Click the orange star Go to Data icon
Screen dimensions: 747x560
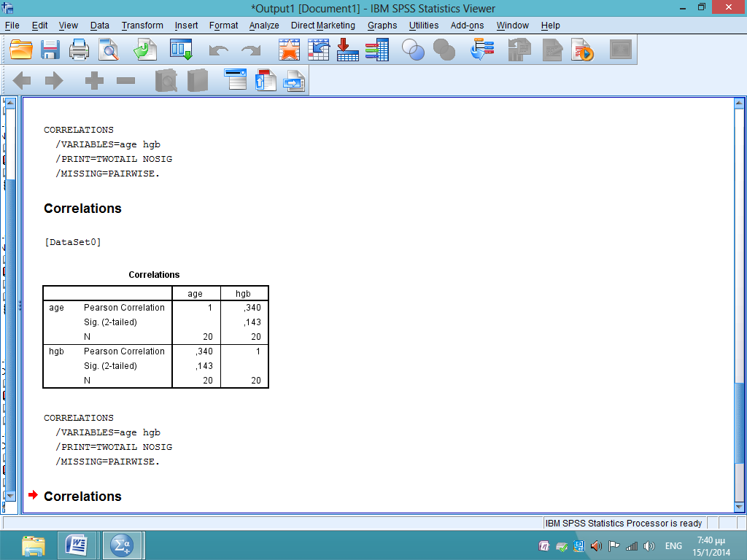289,50
